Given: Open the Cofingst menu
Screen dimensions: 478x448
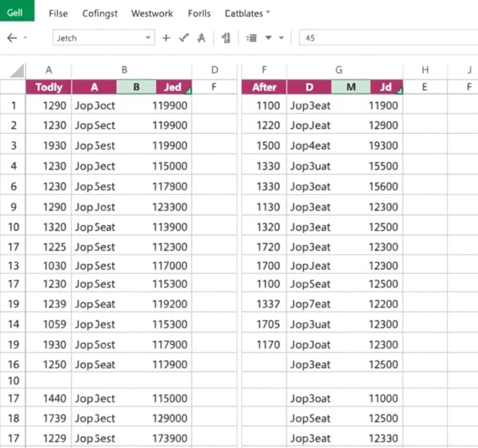Looking at the screenshot, I should 100,14.
